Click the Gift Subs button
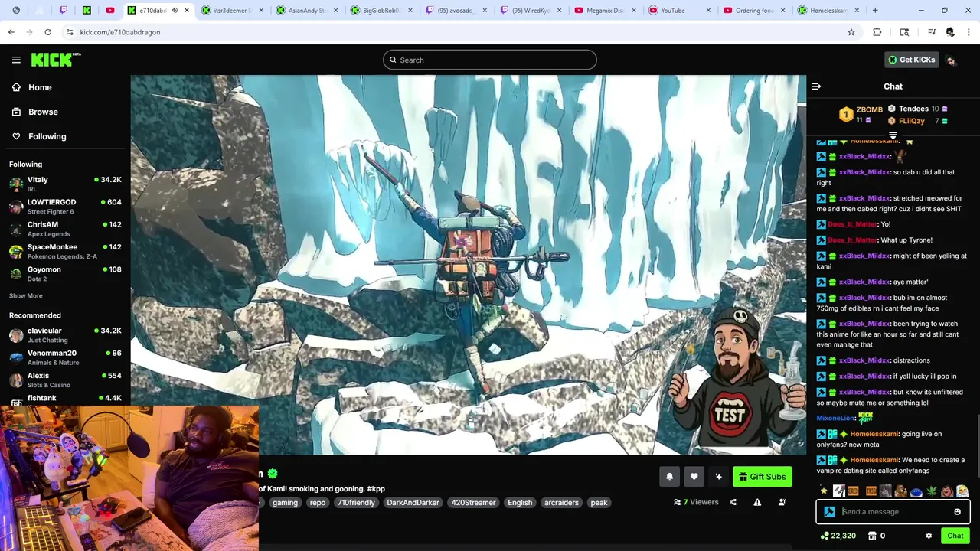 [763, 477]
